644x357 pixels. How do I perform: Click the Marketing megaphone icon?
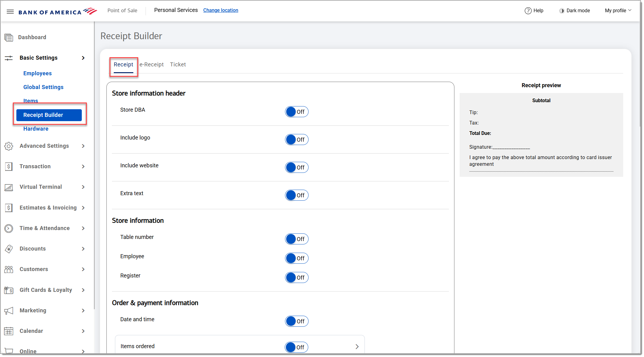click(9, 311)
